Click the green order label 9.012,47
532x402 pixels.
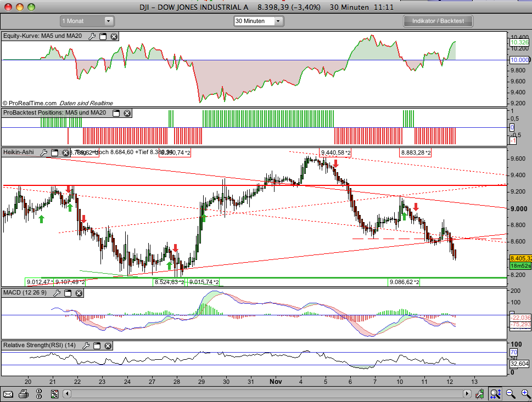point(40,282)
